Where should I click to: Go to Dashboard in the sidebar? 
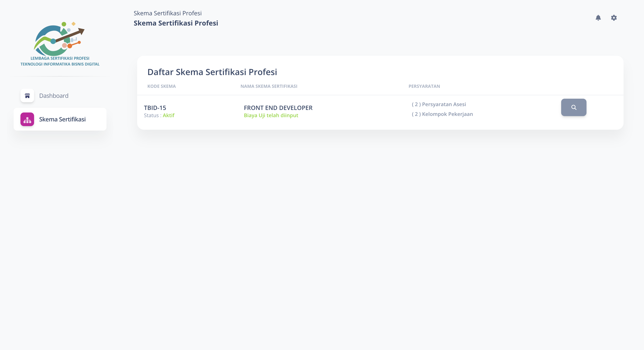[x=54, y=96]
